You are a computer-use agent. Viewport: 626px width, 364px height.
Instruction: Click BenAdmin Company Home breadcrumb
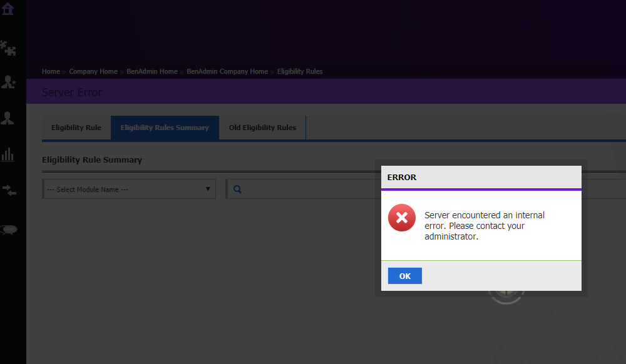[x=227, y=71]
